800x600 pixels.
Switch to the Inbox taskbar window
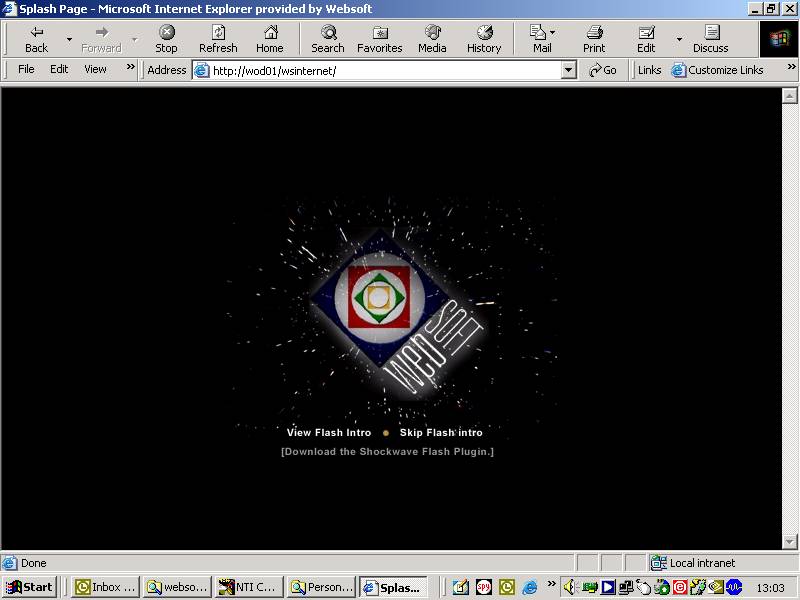(x=105, y=587)
